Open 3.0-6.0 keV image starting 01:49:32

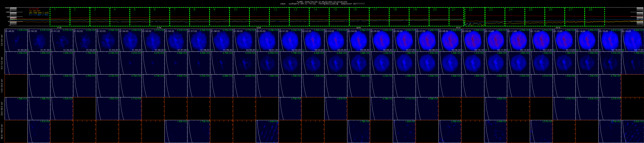click(16, 40)
